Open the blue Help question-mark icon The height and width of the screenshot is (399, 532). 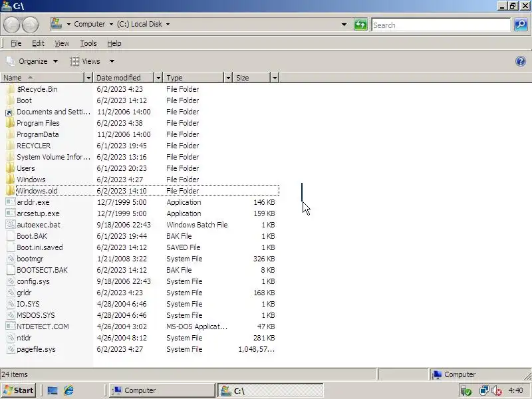[x=521, y=61]
